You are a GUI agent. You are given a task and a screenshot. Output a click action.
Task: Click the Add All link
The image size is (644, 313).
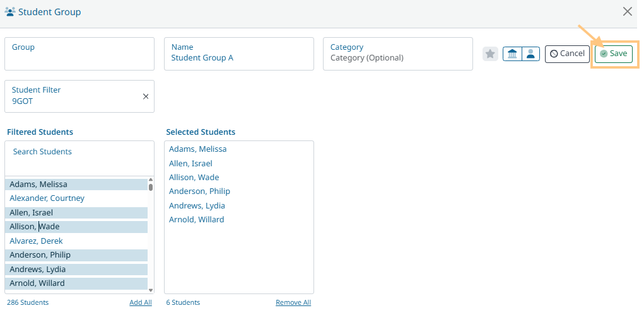[x=140, y=303]
